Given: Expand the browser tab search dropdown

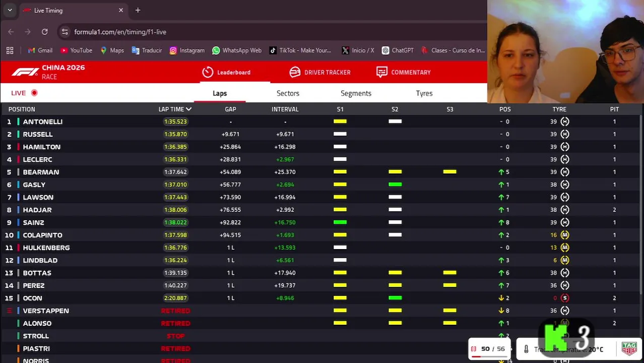Looking at the screenshot, I should [10, 10].
